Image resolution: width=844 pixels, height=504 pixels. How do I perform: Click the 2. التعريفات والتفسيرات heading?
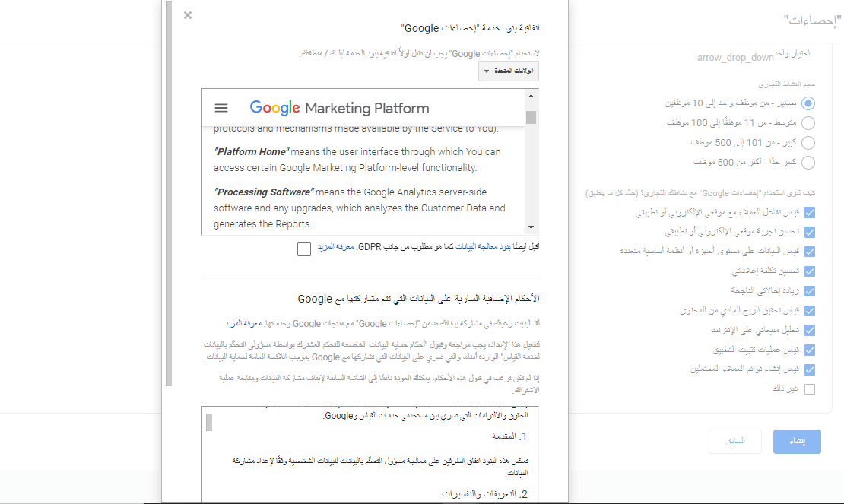pos(485,494)
